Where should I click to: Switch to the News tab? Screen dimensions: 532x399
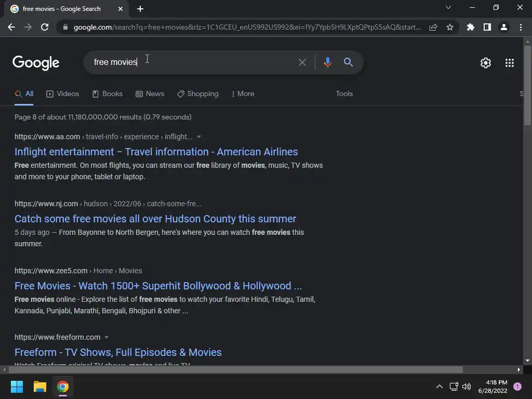(x=150, y=94)
